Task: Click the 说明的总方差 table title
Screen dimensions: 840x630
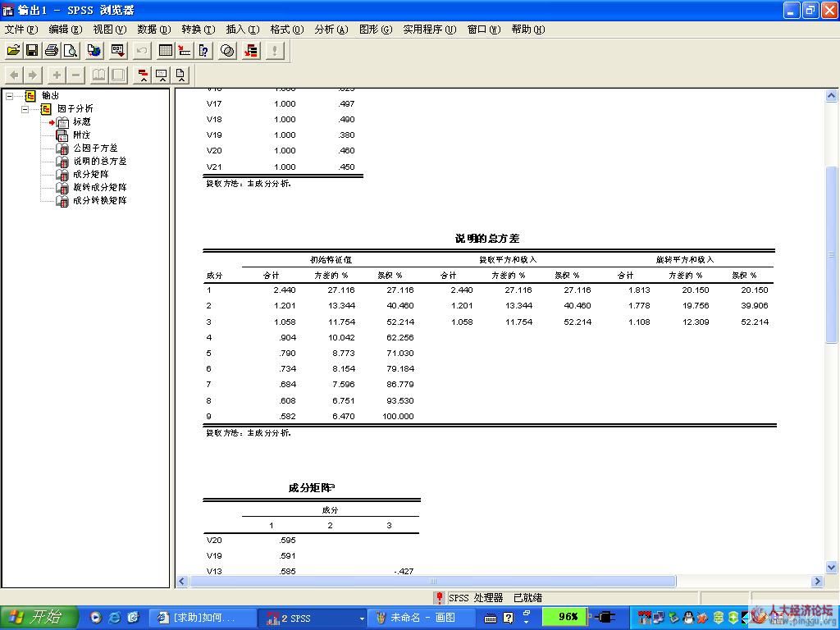Action: point(487,239)
